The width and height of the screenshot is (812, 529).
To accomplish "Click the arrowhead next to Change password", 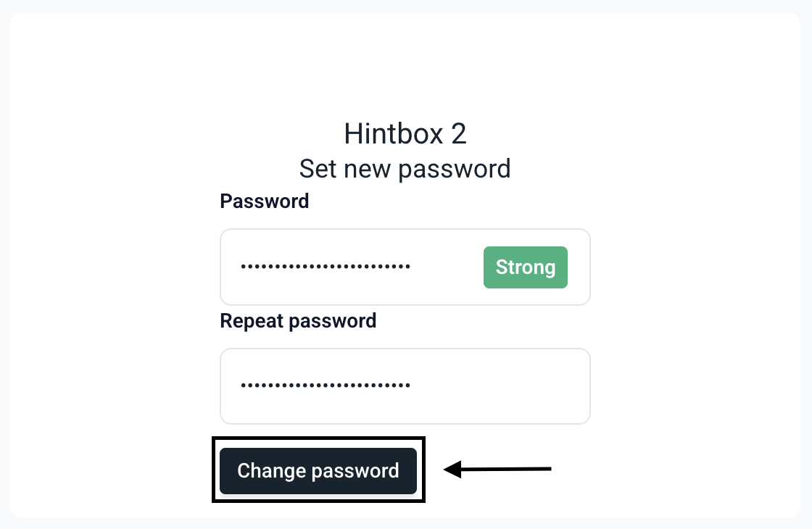I will pos(452,470).
